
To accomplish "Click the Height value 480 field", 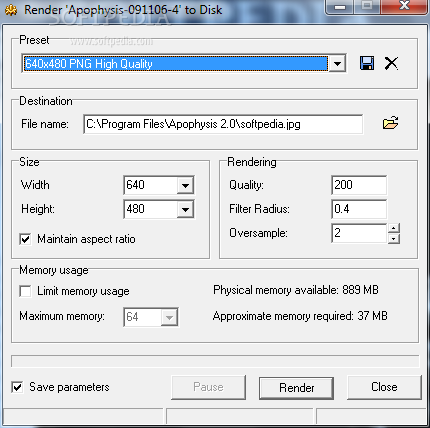I will (x=150, y=209).
